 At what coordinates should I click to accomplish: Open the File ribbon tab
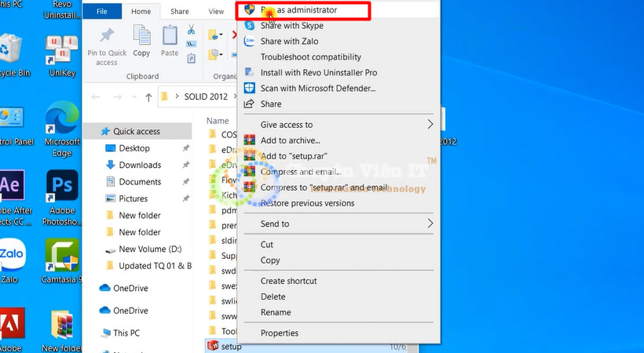[x=102, y=12]
